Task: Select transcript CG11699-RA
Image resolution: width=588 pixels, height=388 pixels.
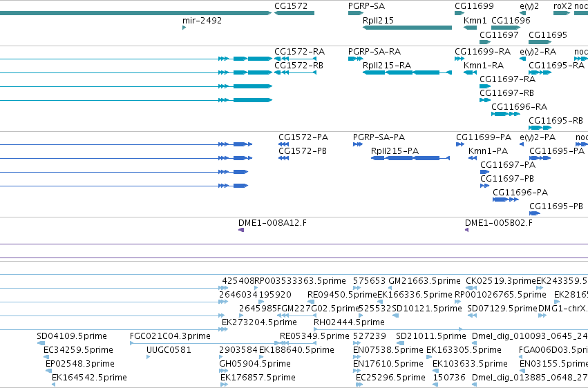Action: pyautogui.click(x=482, y=52)
